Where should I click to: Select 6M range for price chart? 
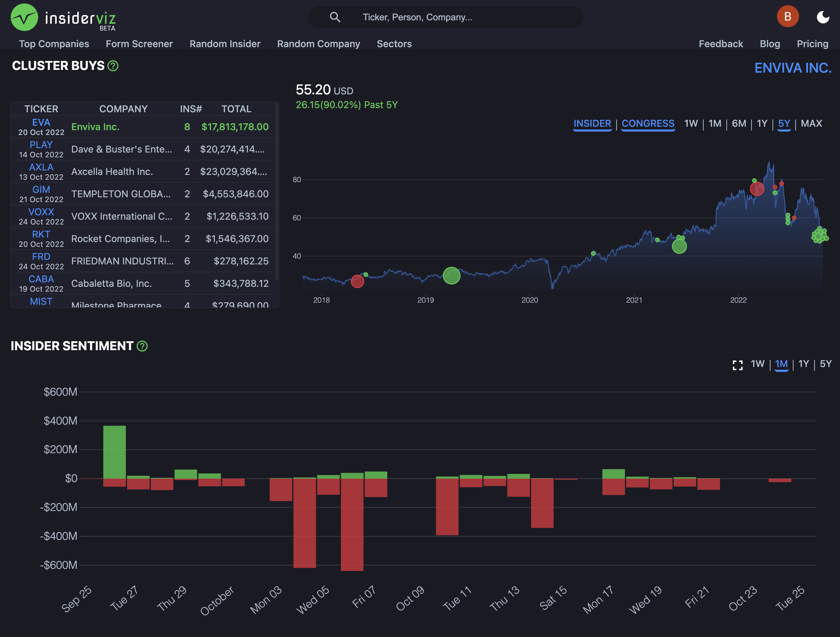[738, 124]
